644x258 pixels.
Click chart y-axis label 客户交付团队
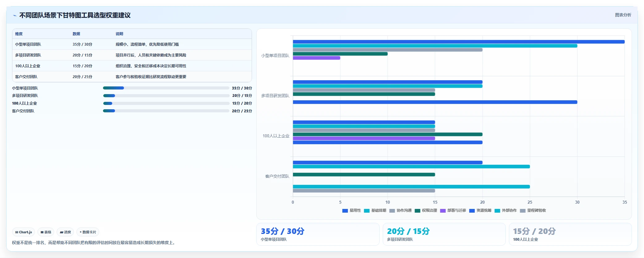click(x=277, y=176)
